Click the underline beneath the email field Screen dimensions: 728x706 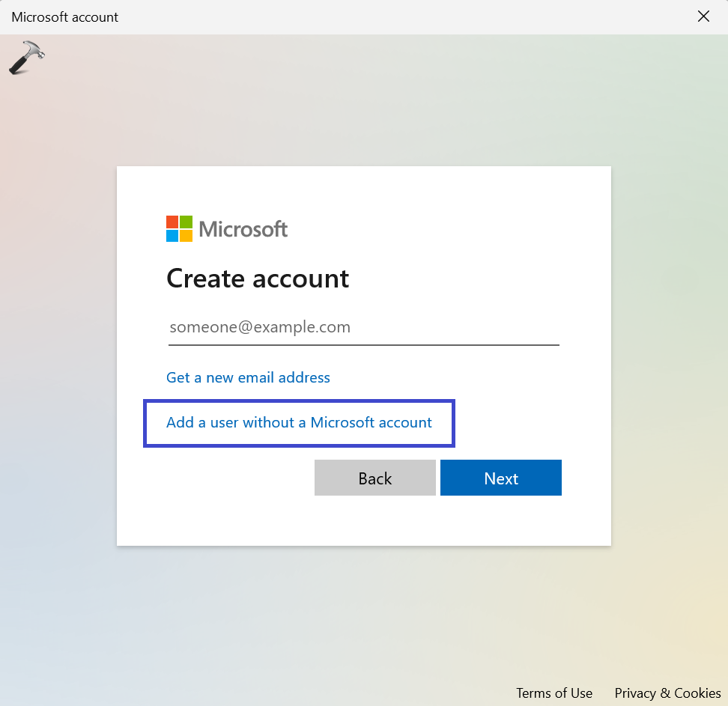363,345
